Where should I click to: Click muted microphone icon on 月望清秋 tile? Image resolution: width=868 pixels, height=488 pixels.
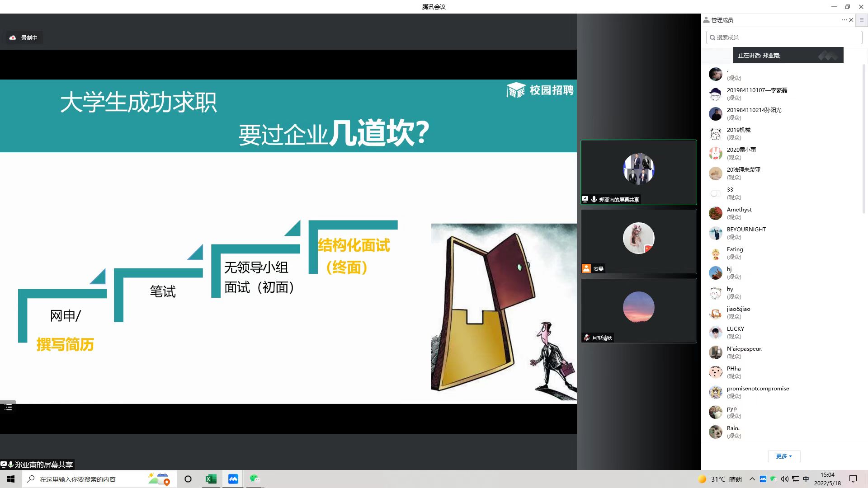click(x=586, y=338)
